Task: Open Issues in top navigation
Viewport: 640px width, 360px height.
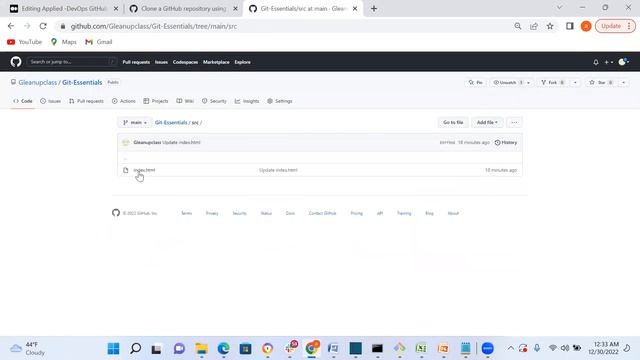Action: 161,62
